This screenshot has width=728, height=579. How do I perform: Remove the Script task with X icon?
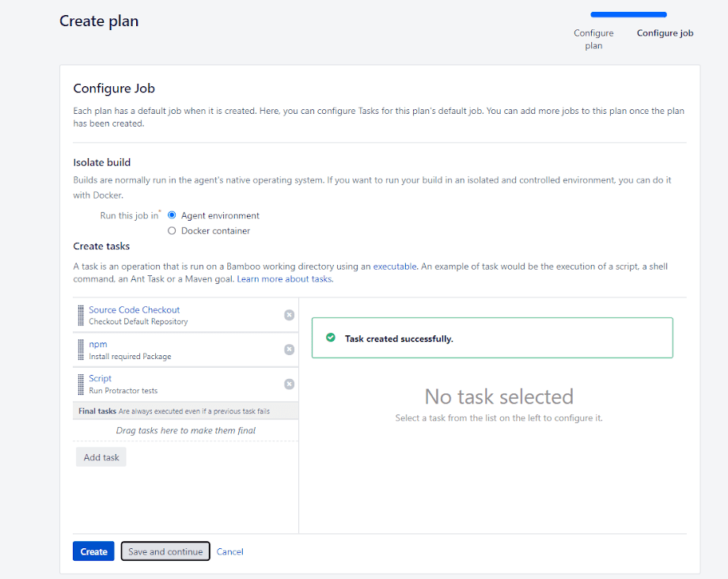(x=290, y=384)
